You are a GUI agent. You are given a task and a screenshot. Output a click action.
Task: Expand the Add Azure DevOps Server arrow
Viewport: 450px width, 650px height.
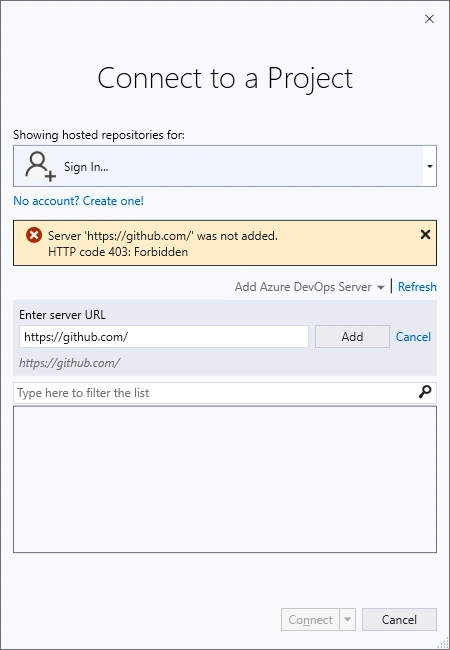[x=381, y=287]
